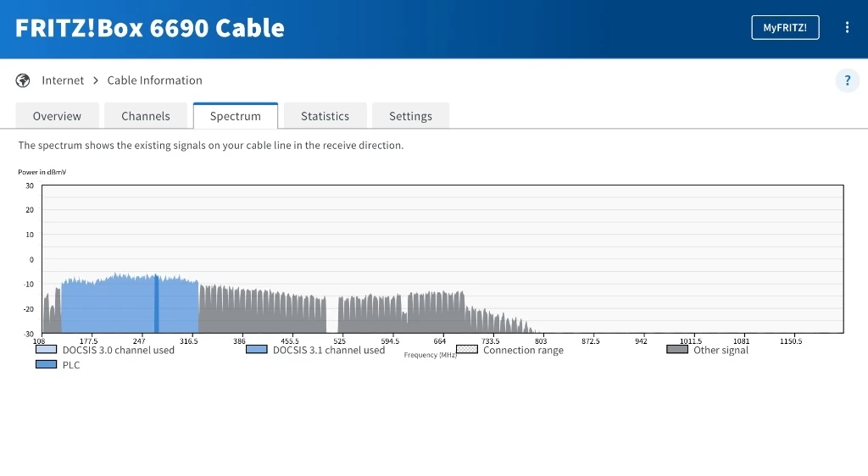Open the help question mark icon

tap(847, 80)
